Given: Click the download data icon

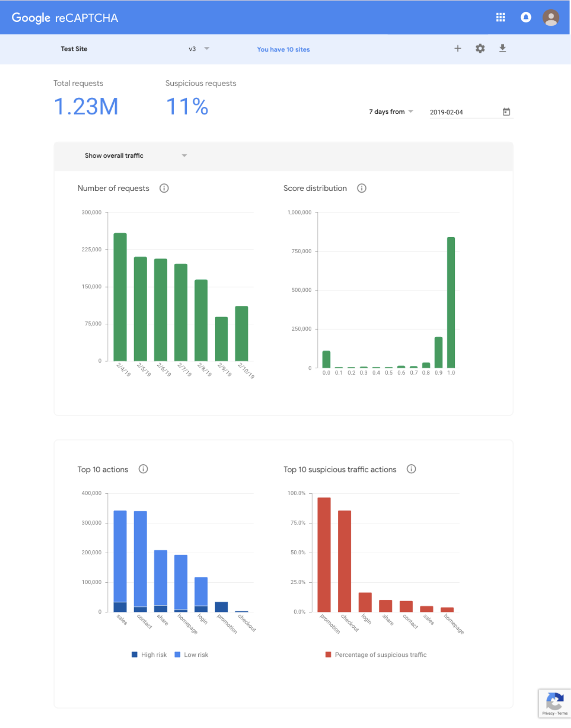Looking at the screenshot, I should point(502,48).
